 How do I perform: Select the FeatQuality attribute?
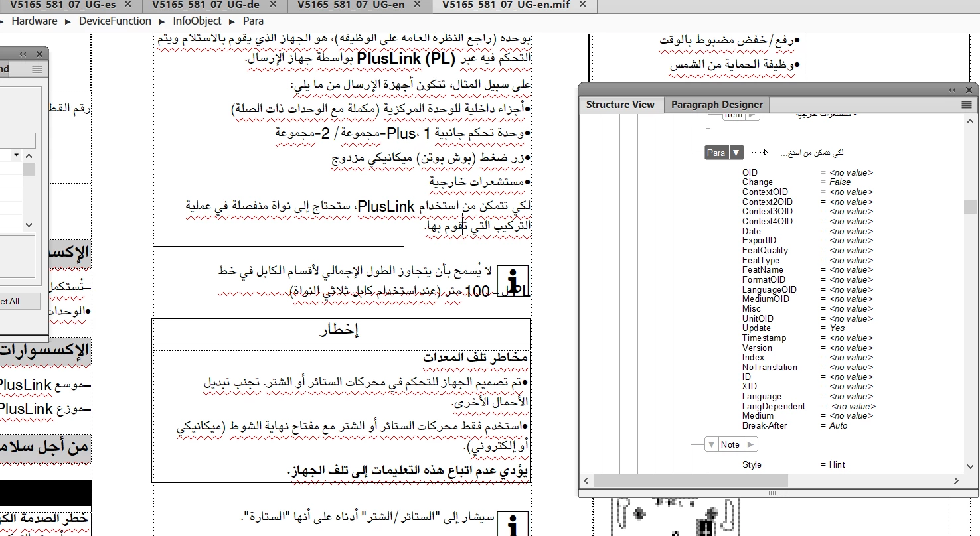point(807,251)
